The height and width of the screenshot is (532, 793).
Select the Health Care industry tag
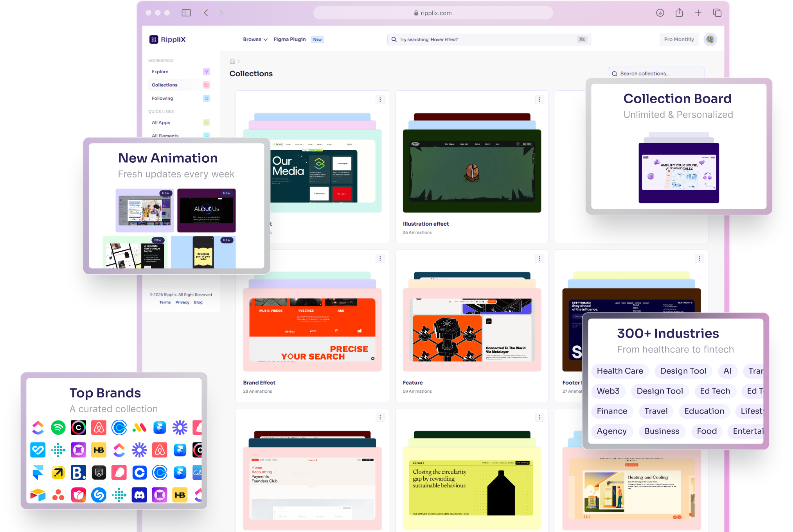[x=620, y=371]
